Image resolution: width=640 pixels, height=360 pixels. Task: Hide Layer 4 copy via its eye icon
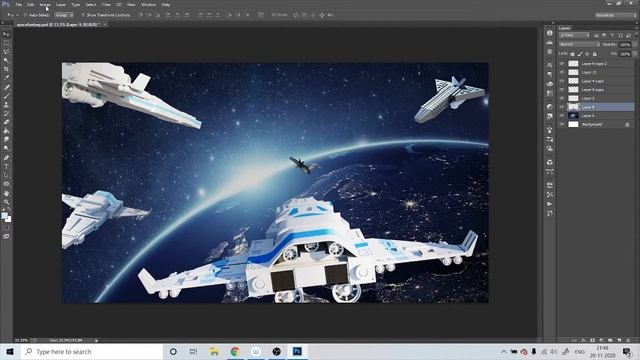(562, 81)
